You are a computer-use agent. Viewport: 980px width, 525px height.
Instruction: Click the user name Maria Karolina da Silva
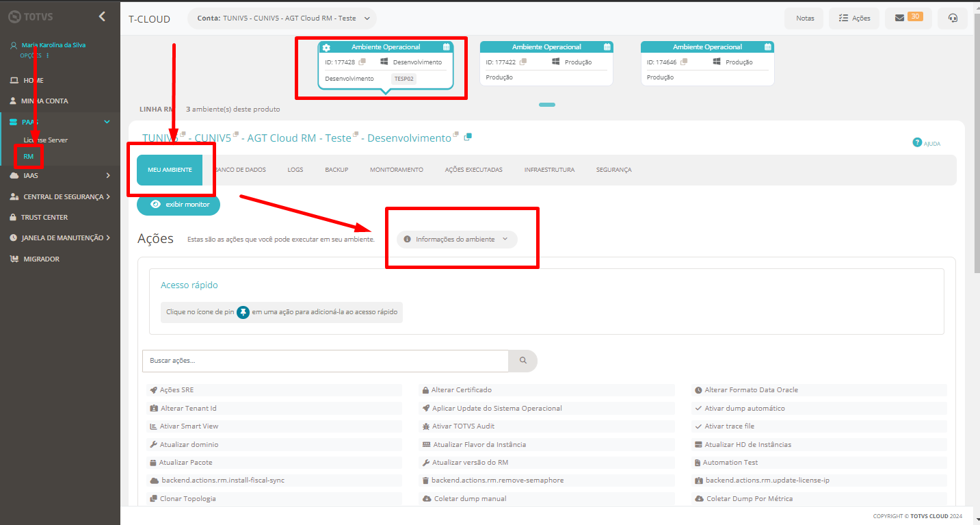coord(53,45)
